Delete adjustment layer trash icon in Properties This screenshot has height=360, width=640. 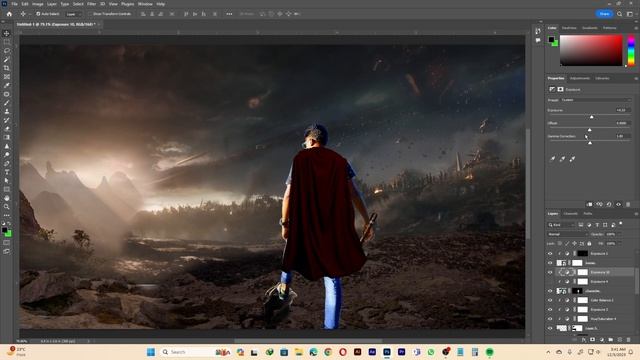[628, 204]
